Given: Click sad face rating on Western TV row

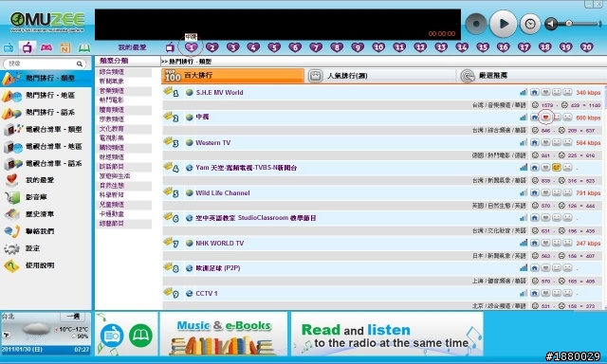Looking at the screenshot, I should tap(567, 143).
